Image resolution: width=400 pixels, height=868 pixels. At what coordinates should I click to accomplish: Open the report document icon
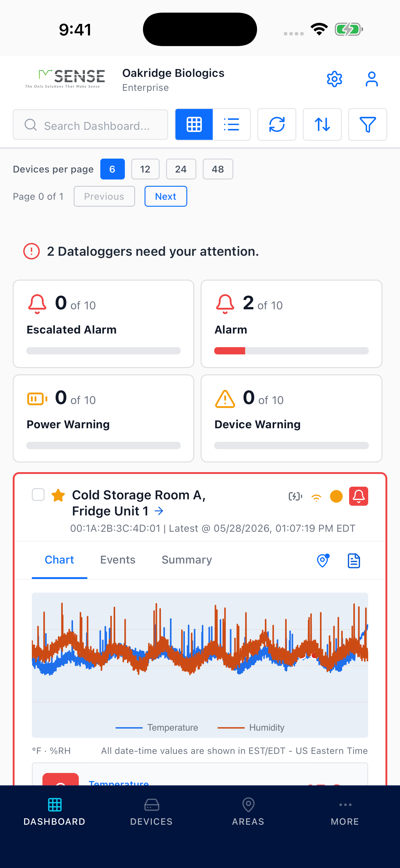tap(354, 561)
